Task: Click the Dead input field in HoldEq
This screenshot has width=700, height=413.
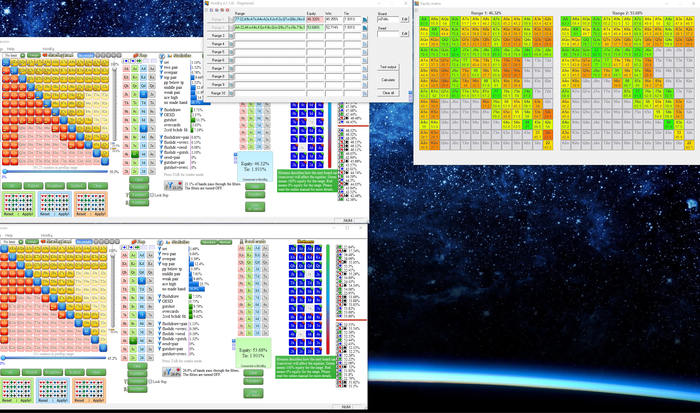Action: pyautogui.click(x=388, y=33)
